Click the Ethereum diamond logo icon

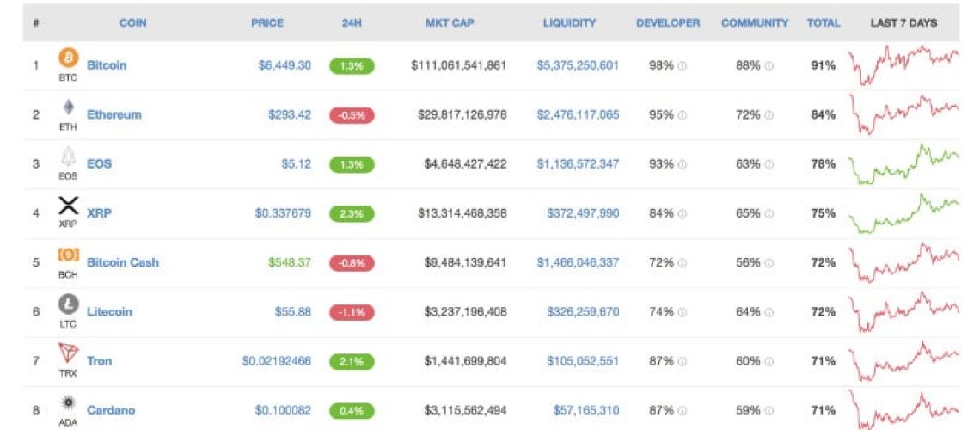pyautogui.click(x=68, y=107)
